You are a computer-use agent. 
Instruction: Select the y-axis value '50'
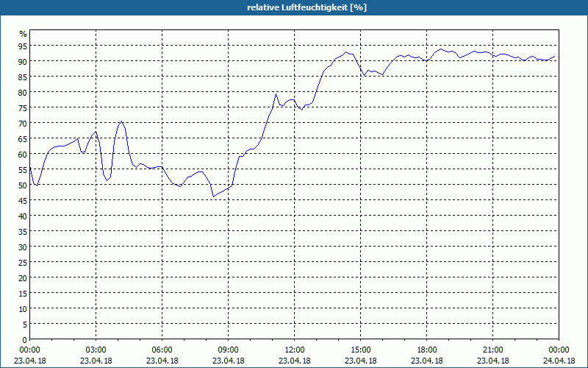pyautogui.click(x=23, y=185)
